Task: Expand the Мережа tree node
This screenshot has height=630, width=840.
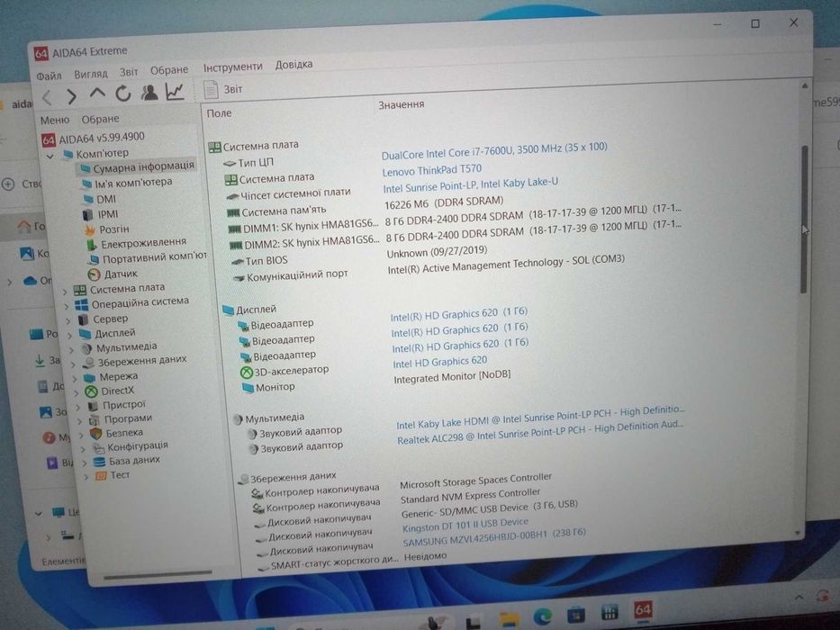Action: [x=76, y=379]
